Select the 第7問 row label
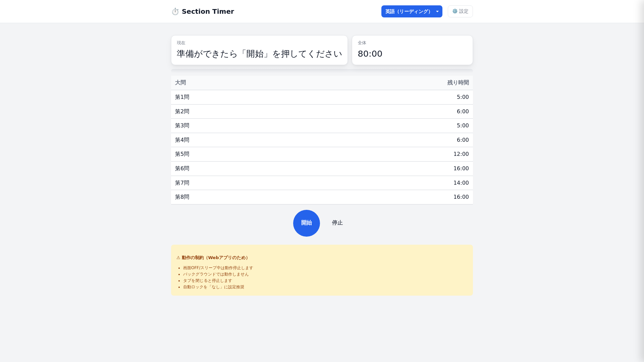The width and height of the screenshot is (644, 362). coord(182,183)
